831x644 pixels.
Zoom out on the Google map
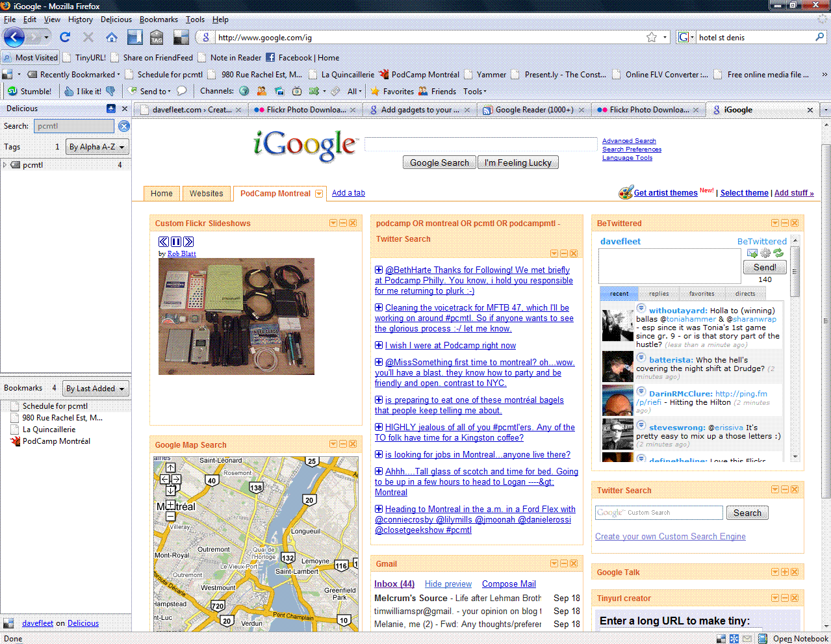tap(170, 516)
